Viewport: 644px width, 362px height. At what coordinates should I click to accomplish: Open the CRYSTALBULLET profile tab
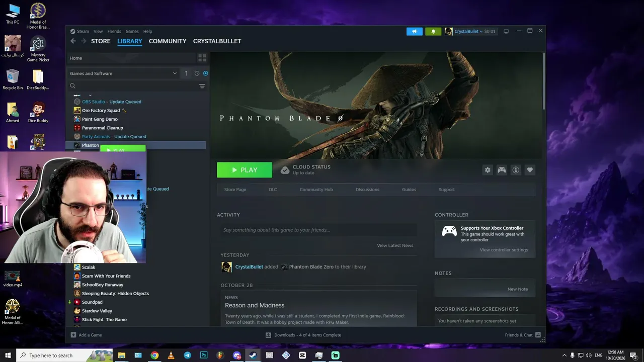point(217,41)
